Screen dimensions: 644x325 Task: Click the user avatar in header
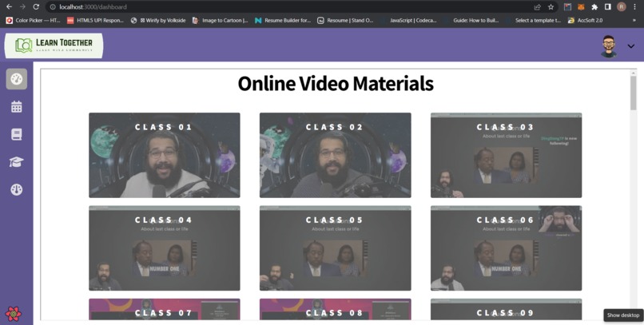609,46
